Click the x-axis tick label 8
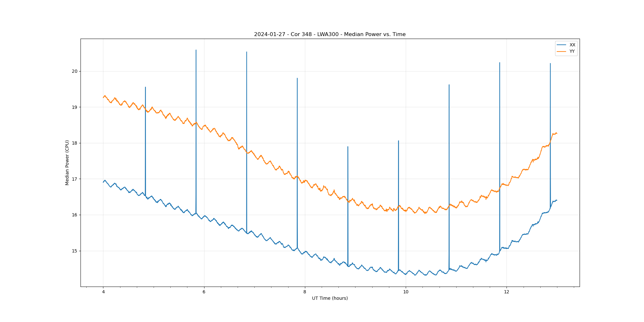 click(305, 292)
